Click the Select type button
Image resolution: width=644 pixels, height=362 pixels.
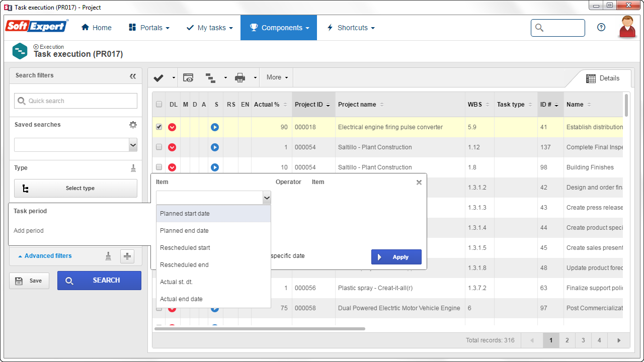point(75,188)
